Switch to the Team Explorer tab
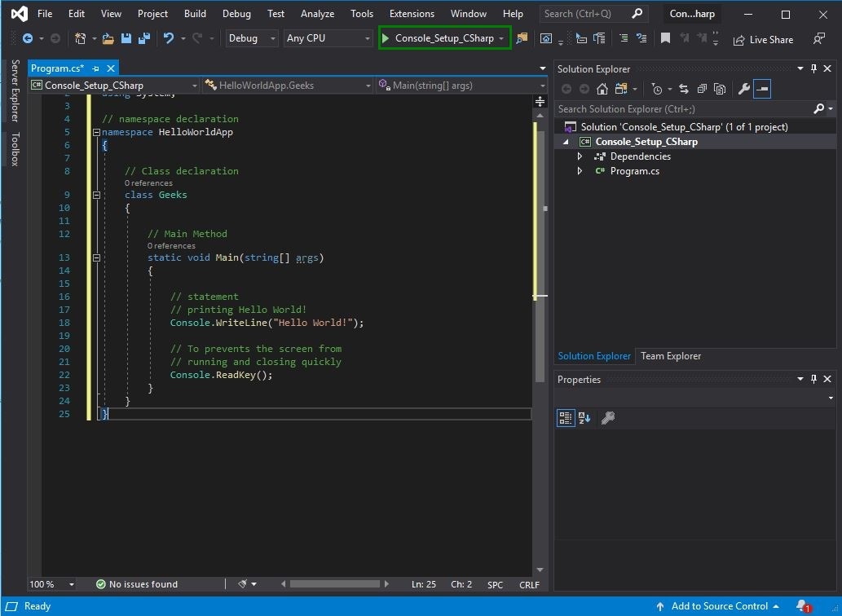Image resolution: width=842 pixels, height=616 pixels. pyautogui.click(x=670, y=356)
